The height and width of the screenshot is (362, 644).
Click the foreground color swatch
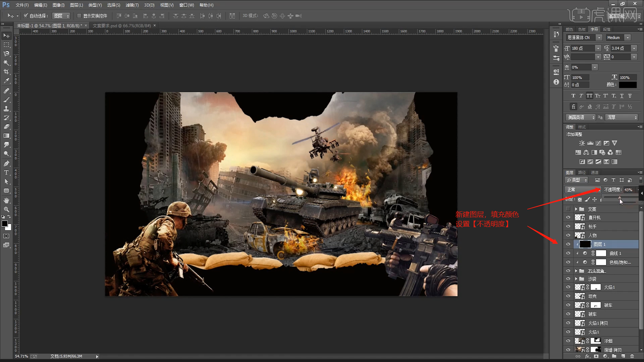(x=5, y=224)
